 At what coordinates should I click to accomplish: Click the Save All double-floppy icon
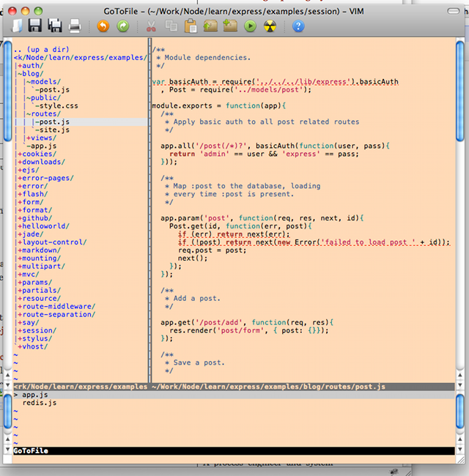[x=54, y=26]
